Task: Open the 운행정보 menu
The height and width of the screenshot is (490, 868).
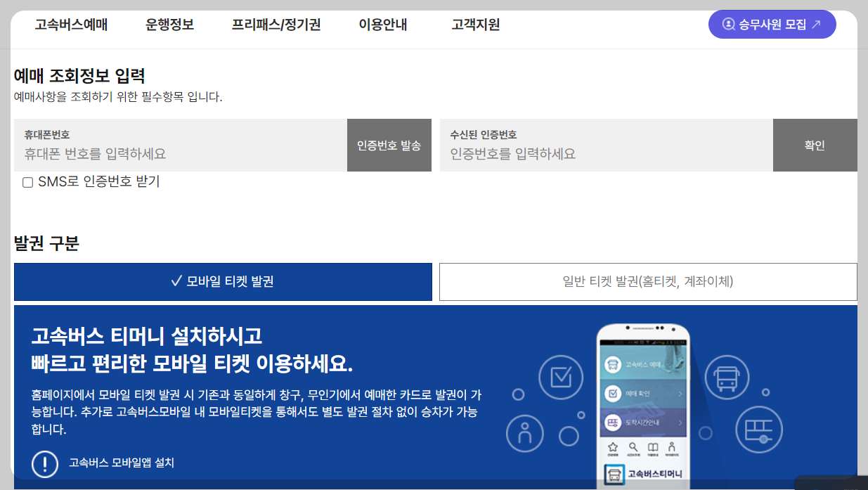Action: [x=169, y=25]
